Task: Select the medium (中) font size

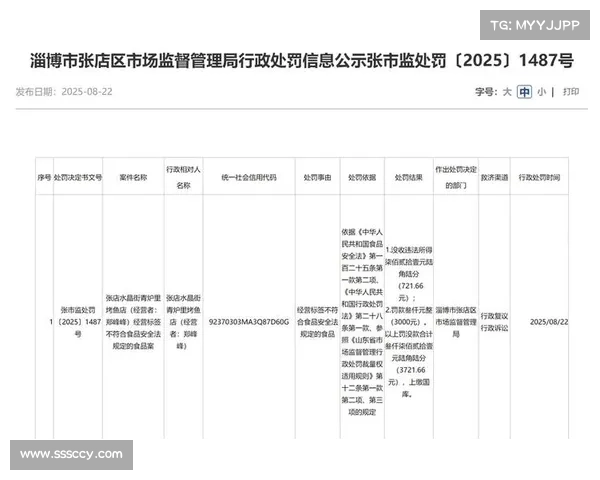Action: (524, 91)
